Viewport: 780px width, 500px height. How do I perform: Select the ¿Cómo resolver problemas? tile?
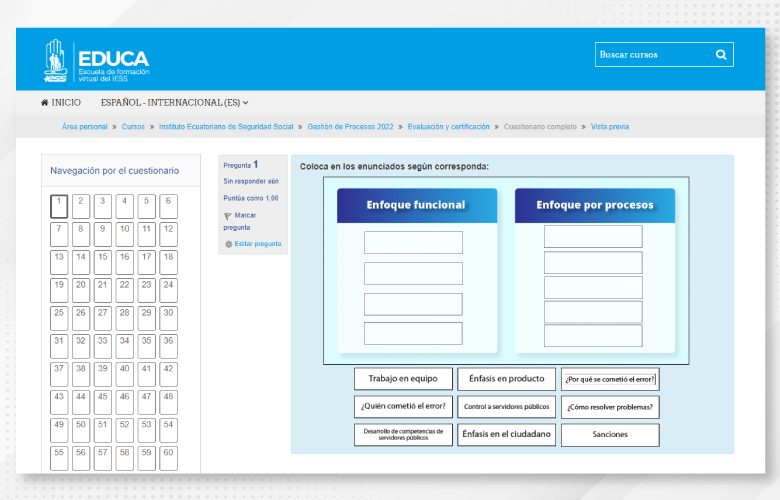(x=610, y=407)
